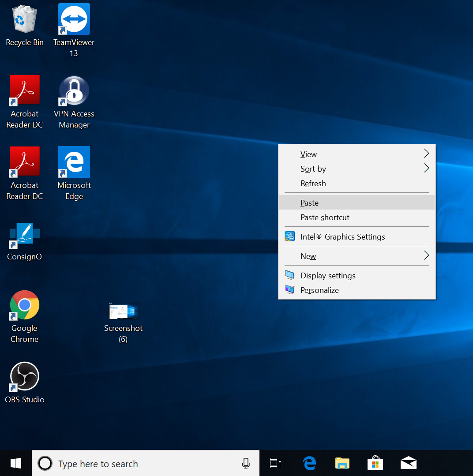Click the Display settings monitor icon
The width and height of the screenshot is (473, 476).
(290, 275)
